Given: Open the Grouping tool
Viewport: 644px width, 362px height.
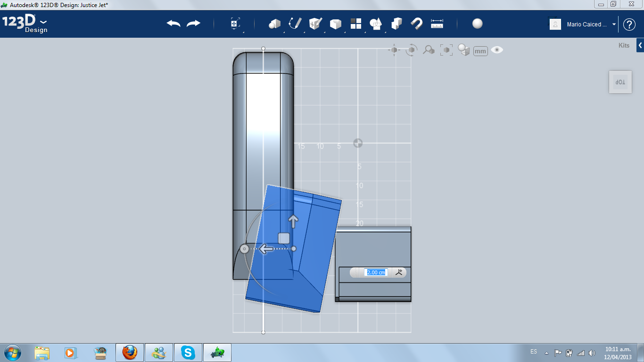Looking at the screenshot, I should pyautogui.click(x=376, y=24).
